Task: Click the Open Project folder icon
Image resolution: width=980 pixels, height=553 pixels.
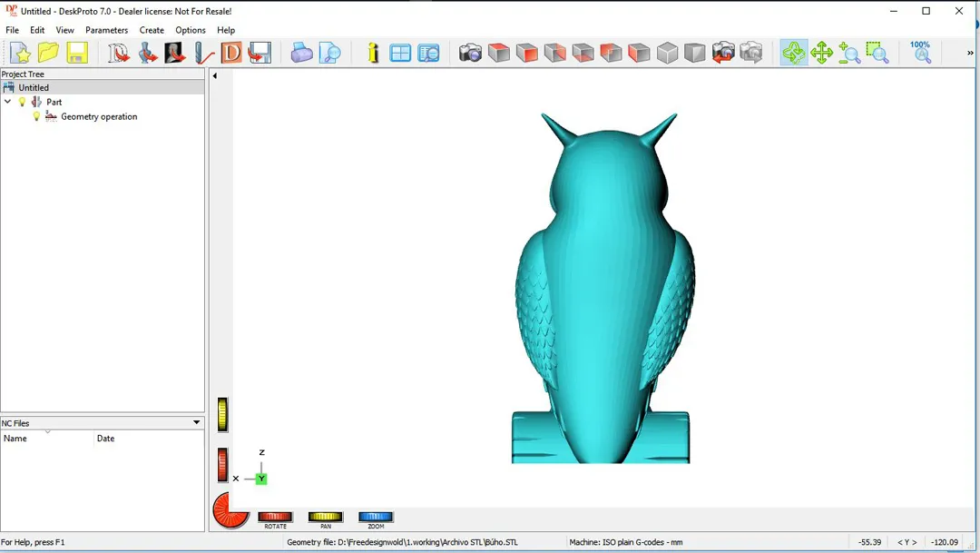Action: point(48,53)
